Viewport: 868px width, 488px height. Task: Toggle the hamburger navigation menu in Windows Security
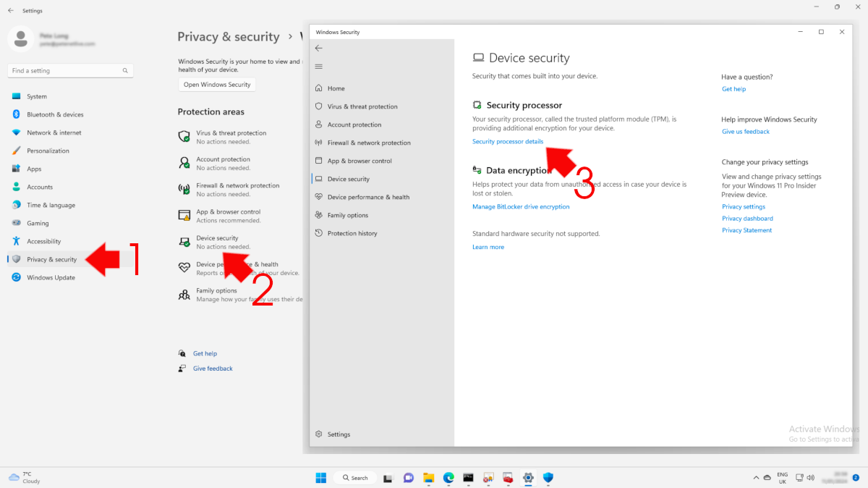coord(318,67)
